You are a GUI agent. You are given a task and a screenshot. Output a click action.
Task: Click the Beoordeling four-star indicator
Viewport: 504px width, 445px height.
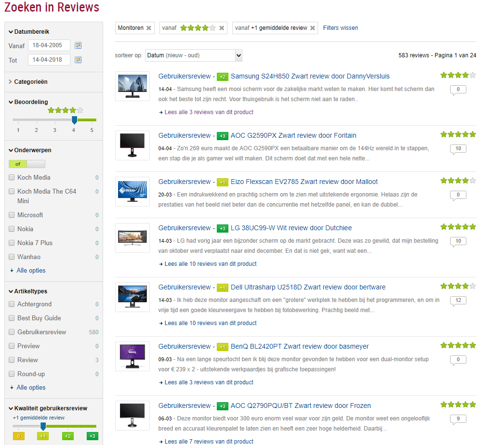click(x=66, y=110)
